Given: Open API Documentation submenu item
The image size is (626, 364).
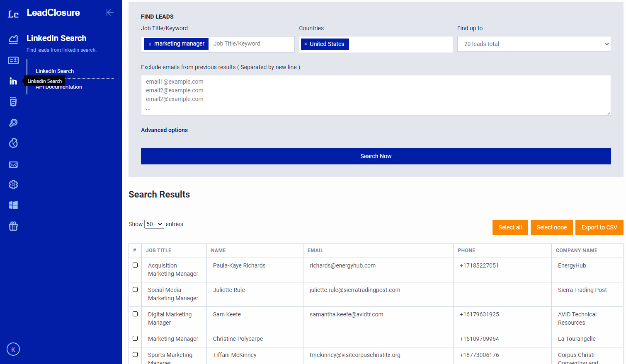Looking at the screenshot, I should click(59, 87).
